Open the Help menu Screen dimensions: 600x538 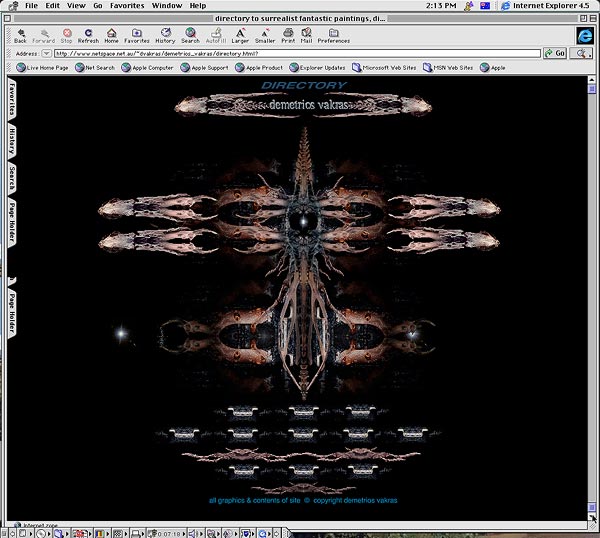(x=198, y=6)
